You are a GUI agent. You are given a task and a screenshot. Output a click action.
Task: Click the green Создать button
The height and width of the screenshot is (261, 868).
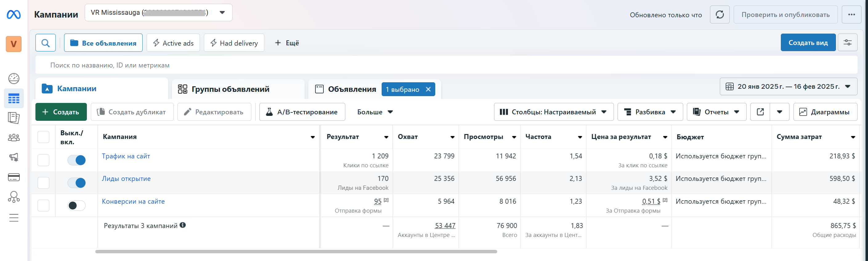click(x=61, y=112)
